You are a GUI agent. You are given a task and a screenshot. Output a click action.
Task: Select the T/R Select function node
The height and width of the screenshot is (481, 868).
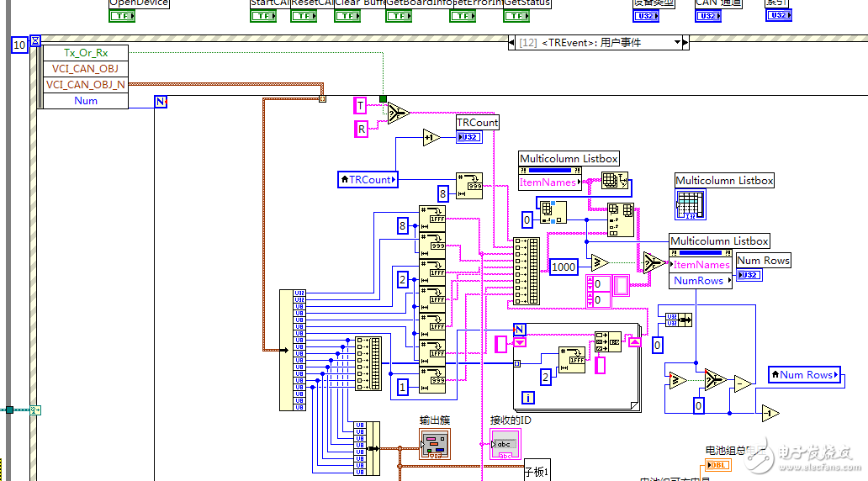click(398, 114)
